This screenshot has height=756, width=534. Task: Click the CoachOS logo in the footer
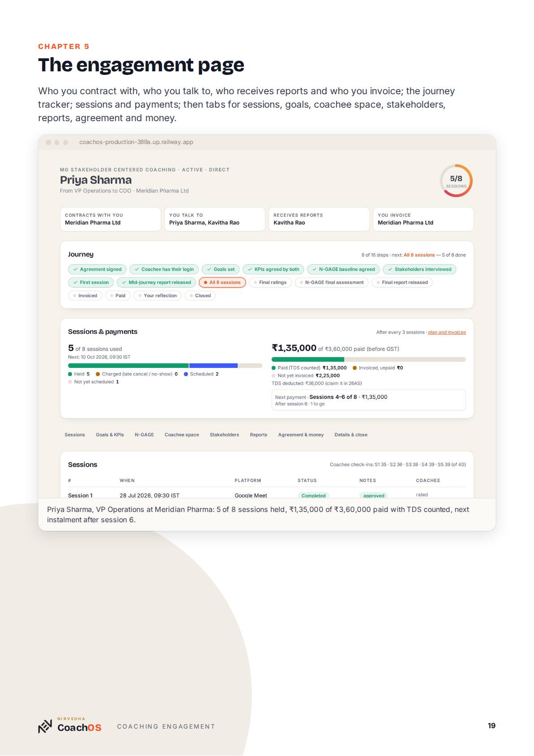pyautogui.click(x=69, y=726)
